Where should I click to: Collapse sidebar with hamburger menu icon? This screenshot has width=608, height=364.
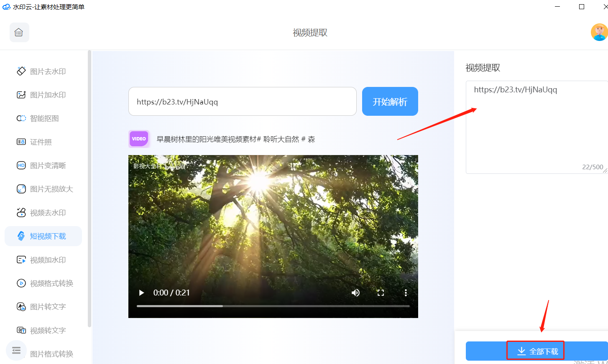click(x=16, y=350)
